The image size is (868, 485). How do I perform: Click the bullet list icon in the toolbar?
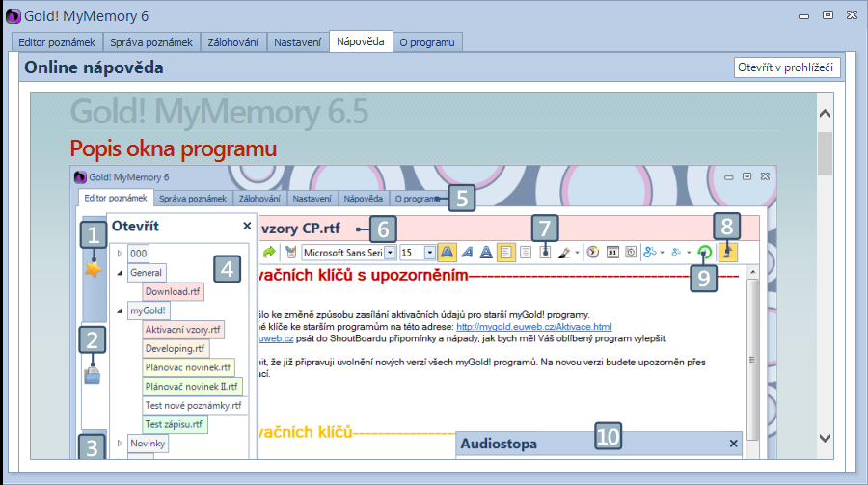coord(545,253)
